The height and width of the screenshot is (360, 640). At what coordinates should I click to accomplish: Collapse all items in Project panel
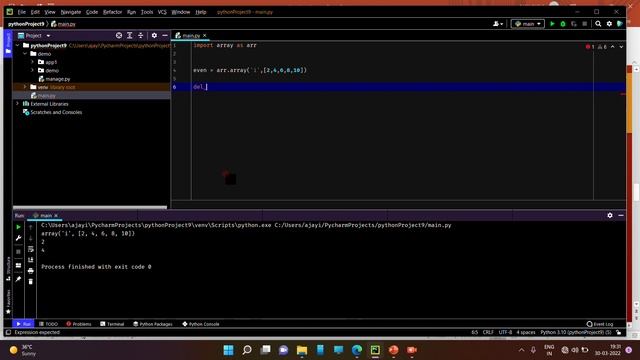pyautogui.click(x=140, y=36)
